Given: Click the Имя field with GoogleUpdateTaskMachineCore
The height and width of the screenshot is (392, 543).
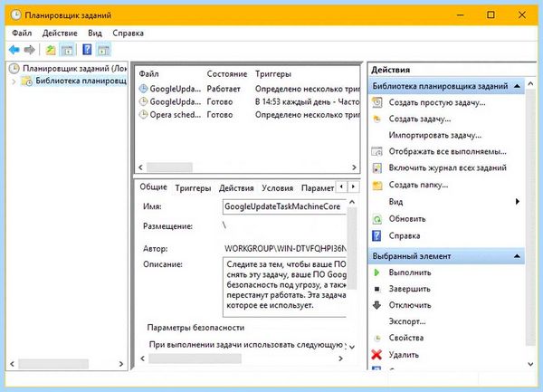Looking at the screenshot, I should (284, 206).
